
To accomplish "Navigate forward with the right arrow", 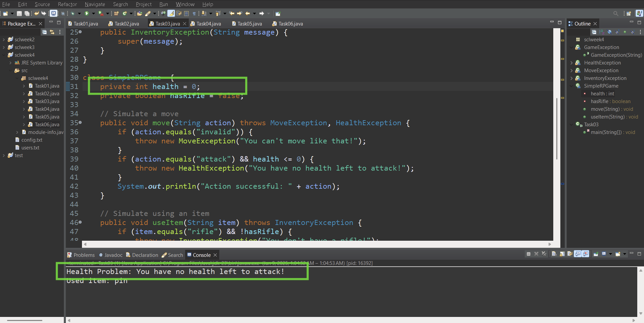I will pos(262,13).
